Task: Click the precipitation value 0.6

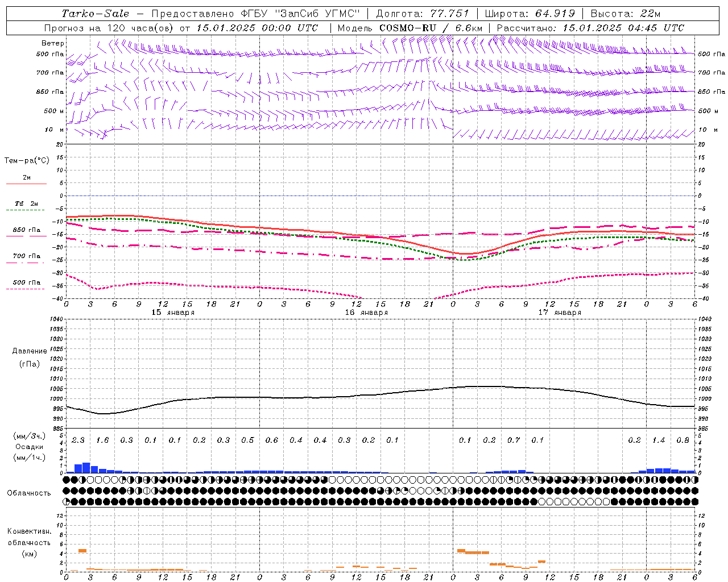Action: [272, 440]
